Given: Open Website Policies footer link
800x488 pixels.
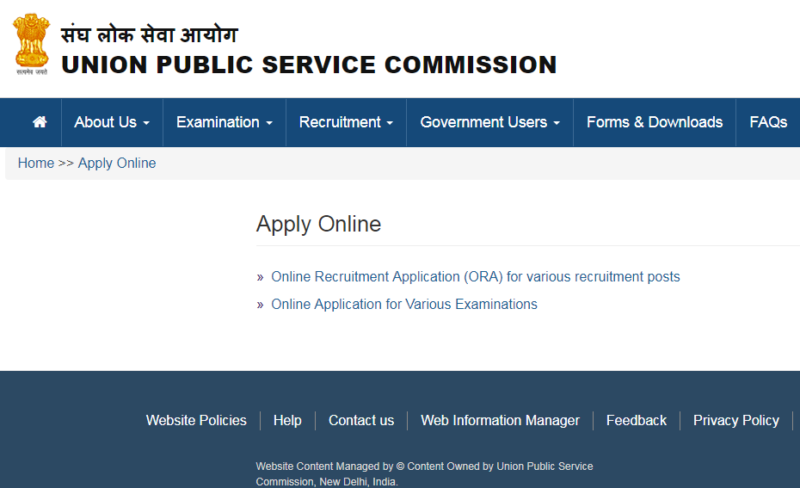Looking at the screenshot, I should [x=196, y=420].
